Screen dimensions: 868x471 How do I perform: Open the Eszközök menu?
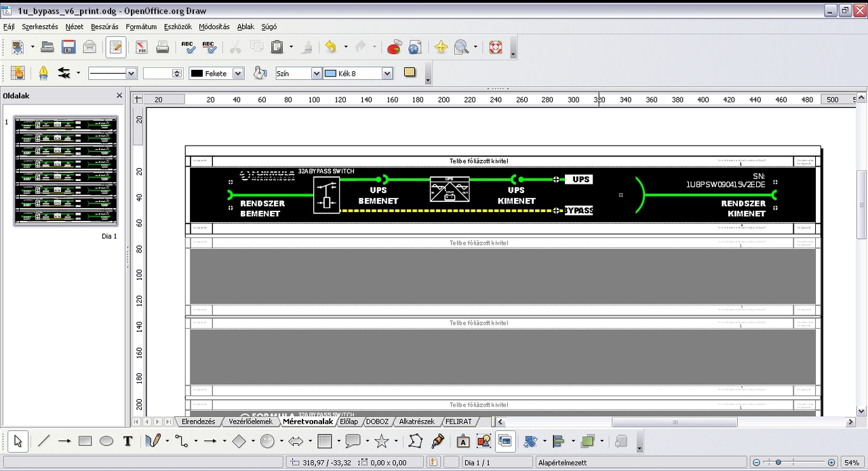coord(178,27)
